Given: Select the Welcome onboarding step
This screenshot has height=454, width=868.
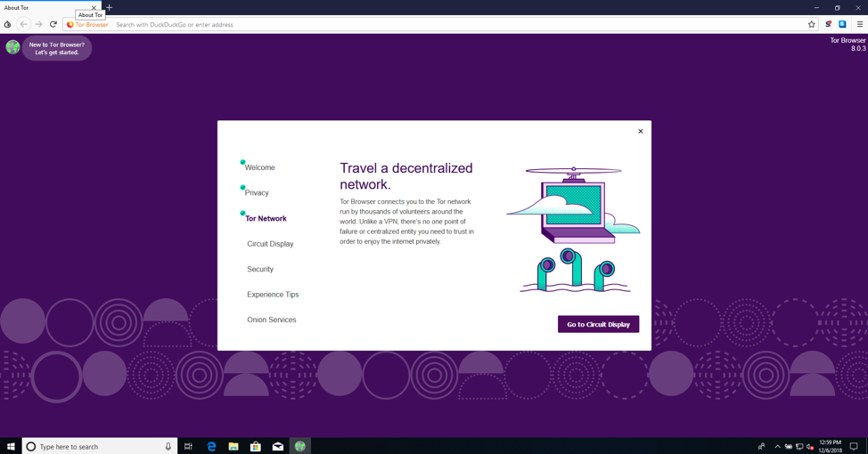Looking at the screenshot, I should (x=259, y=167).
